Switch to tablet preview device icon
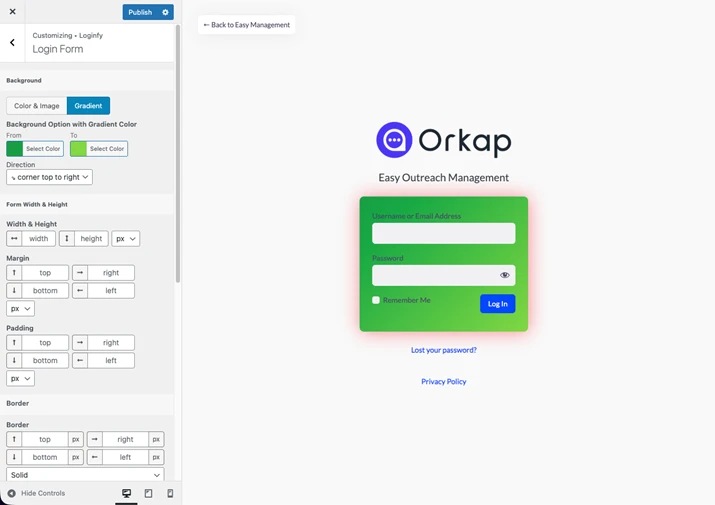 (148, 493)
